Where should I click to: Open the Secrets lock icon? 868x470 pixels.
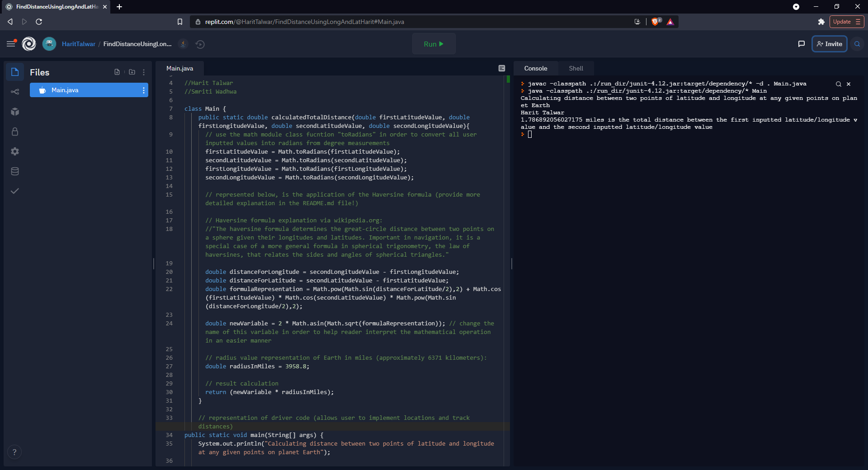(x=15, y=132)
